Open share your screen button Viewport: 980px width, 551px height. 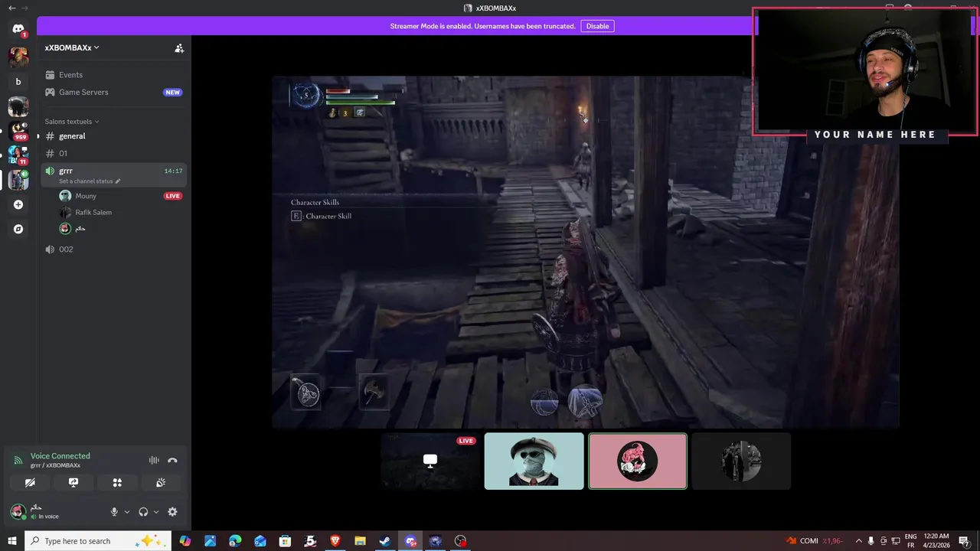point(73,483)
